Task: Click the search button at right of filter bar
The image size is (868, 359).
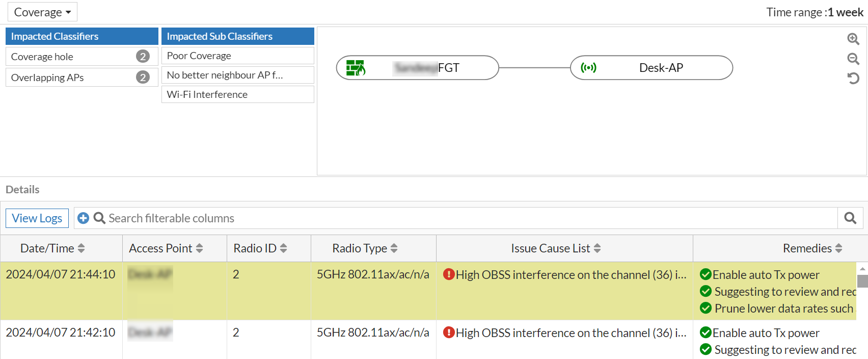Action: tap(850, 218)
